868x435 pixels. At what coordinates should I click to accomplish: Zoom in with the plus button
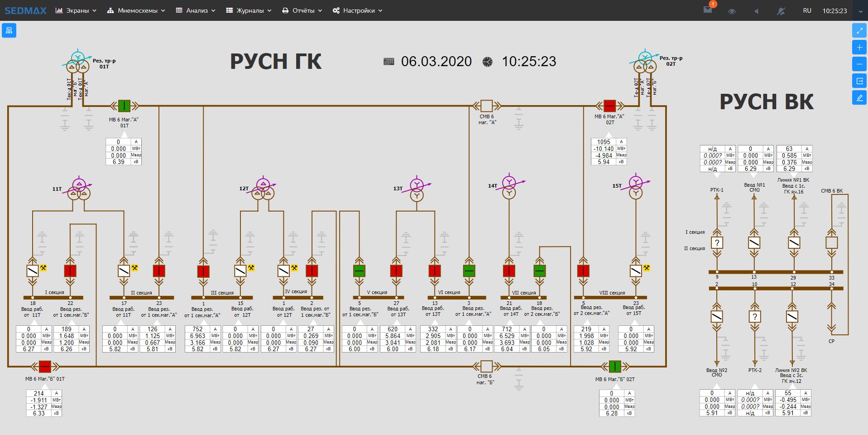tap(859, 47)
